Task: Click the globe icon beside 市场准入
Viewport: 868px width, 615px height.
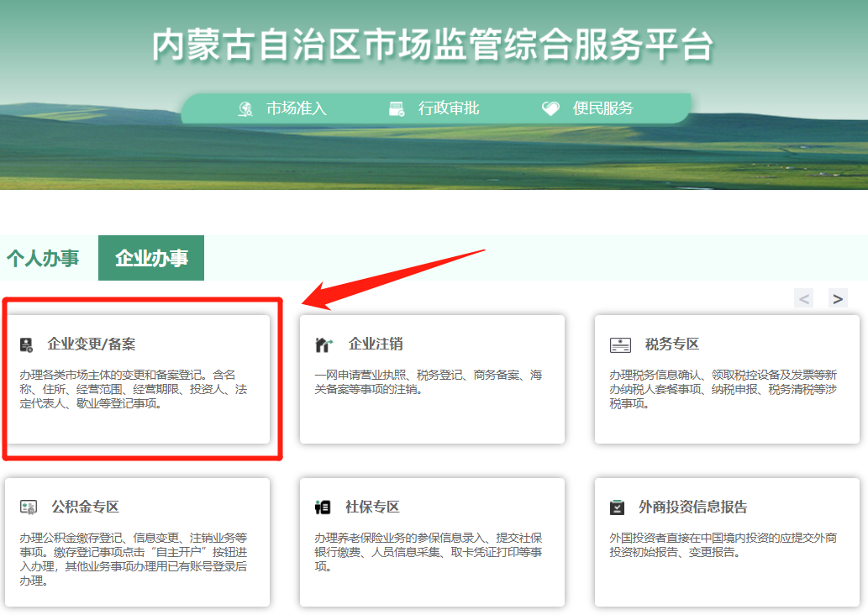Action: coord(245,108)
